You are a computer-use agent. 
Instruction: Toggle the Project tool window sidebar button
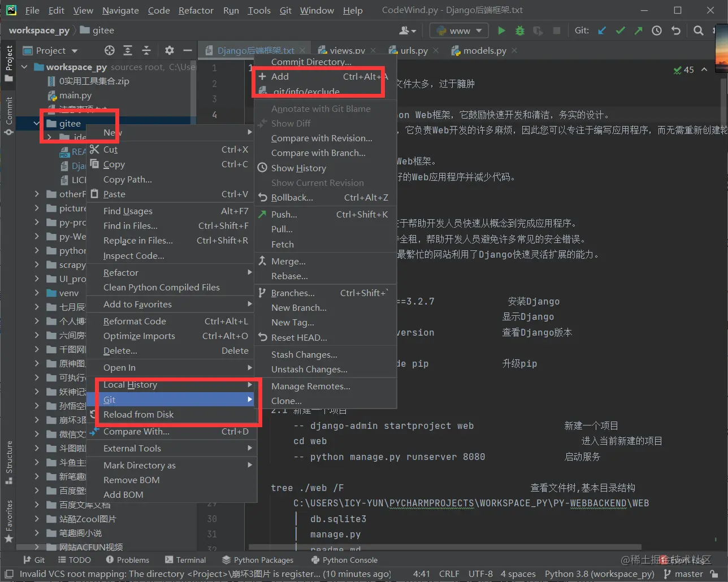[x=9, y=63]
